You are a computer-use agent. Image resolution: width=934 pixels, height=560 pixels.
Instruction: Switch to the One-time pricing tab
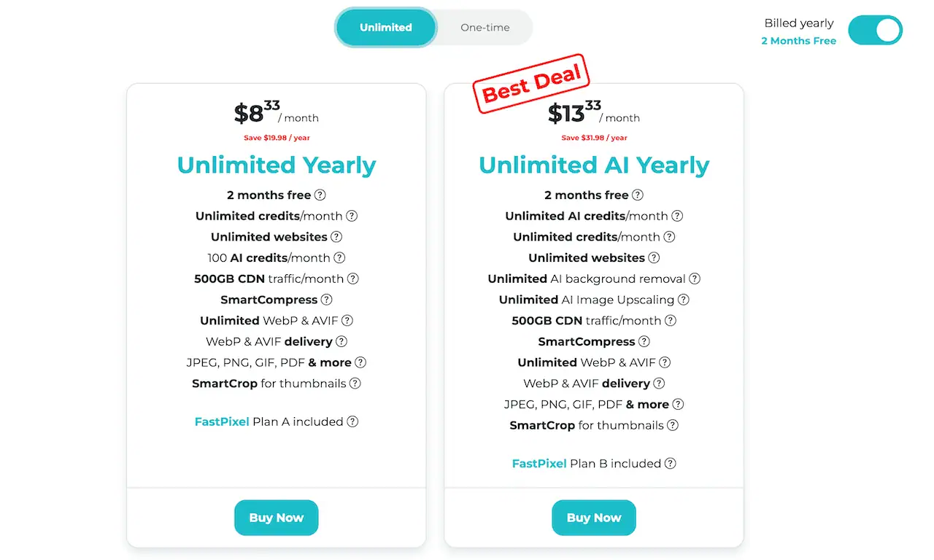485,27
